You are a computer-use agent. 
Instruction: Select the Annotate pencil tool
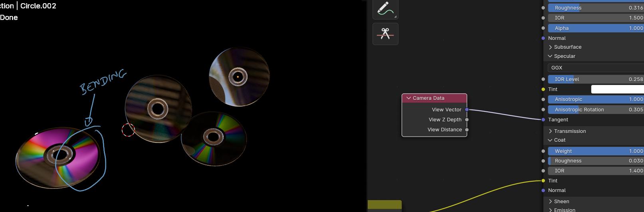pyautogui.click(x=385, y=8)
